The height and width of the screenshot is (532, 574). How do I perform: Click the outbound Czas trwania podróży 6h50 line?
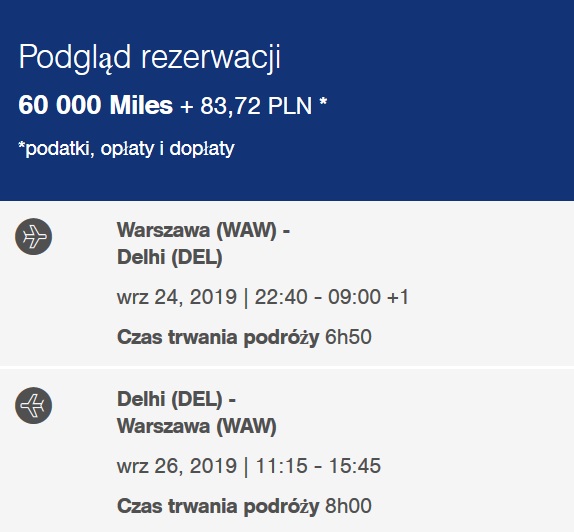(244, 337)
